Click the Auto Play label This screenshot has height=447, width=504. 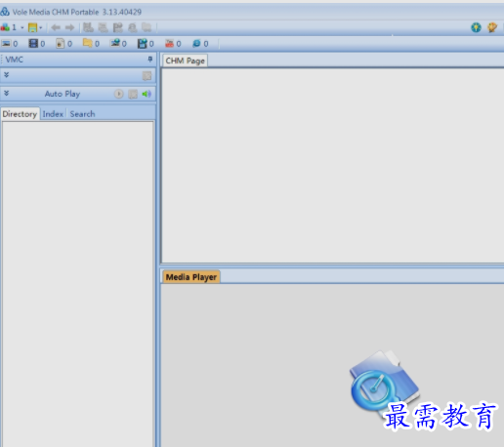tap(63, 94)
